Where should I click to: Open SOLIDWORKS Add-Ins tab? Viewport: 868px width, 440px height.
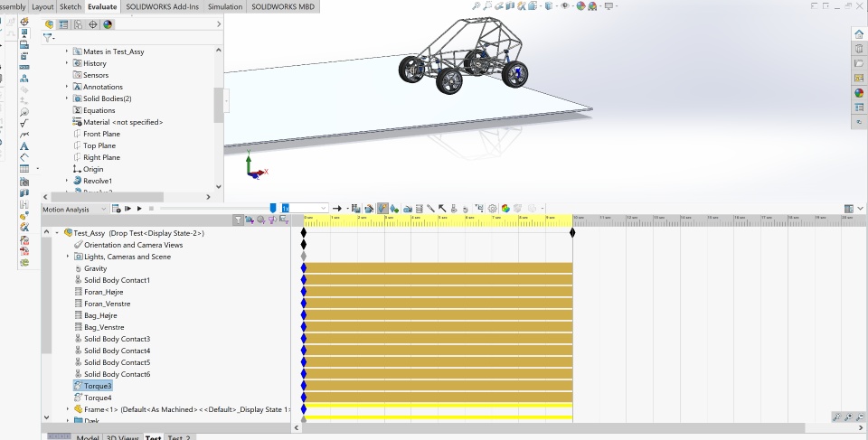pyautogui.click(x=162, y=6)
